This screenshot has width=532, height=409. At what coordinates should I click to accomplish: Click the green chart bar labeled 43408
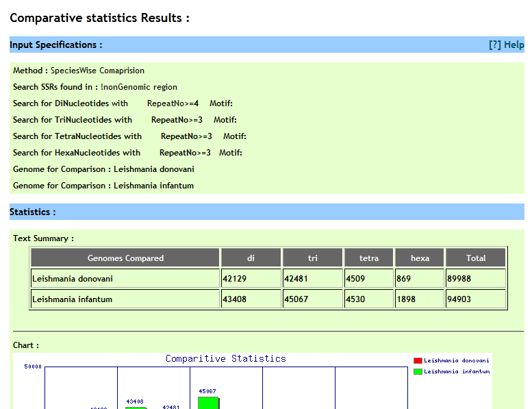pos(136,408)
